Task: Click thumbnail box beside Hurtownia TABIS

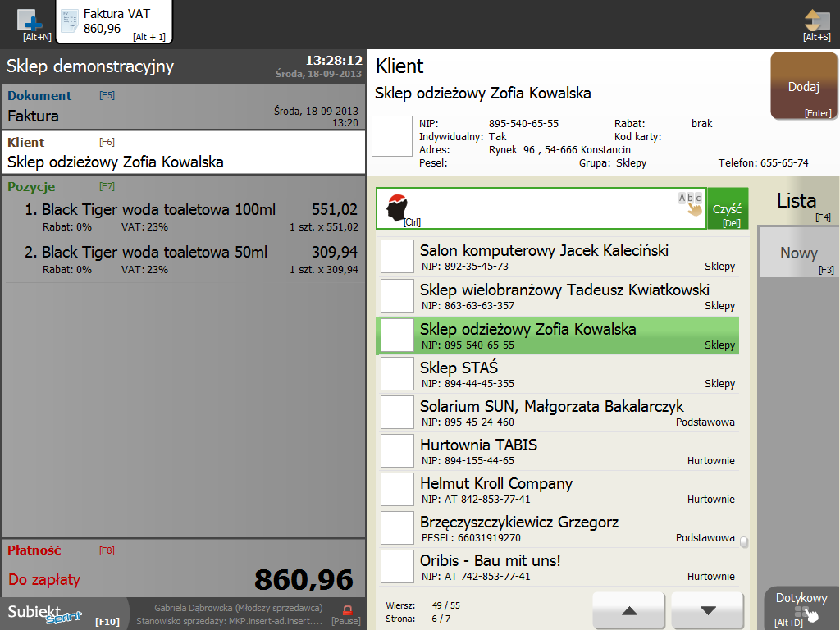Action: [397, 450]
